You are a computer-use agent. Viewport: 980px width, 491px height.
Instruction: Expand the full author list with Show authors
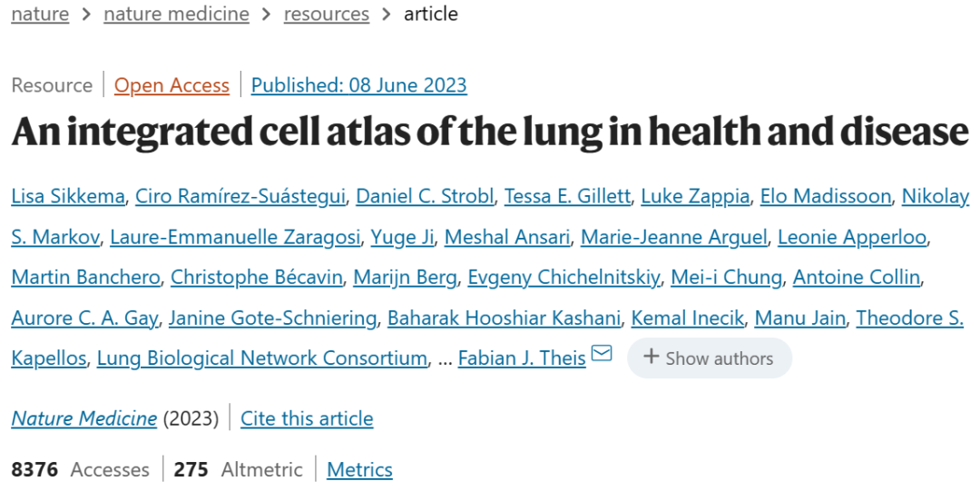coord(709,358)
